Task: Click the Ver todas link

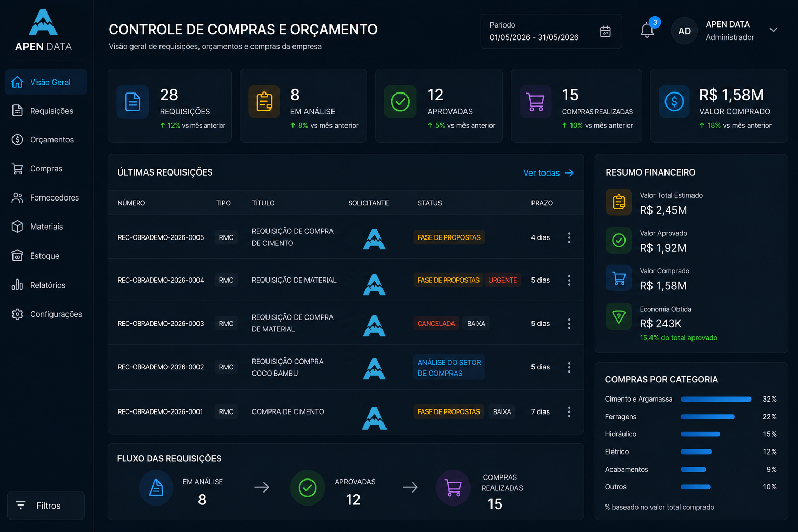Action: [x=548, y=173]
